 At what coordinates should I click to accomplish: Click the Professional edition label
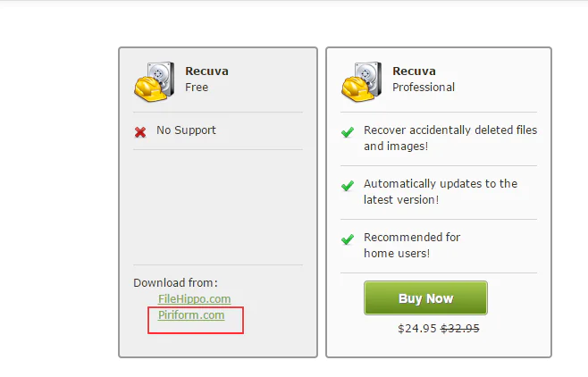pyautogui.click(x=424, y=88)
